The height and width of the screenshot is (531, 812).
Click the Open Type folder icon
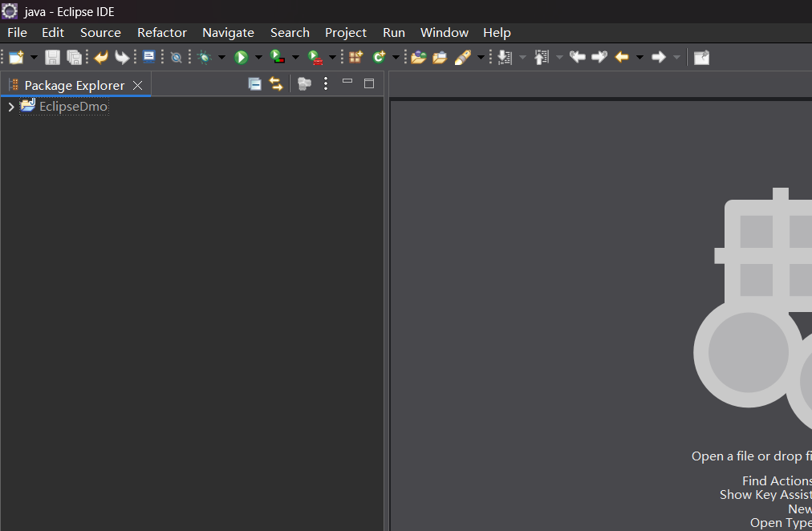[418, 57]
